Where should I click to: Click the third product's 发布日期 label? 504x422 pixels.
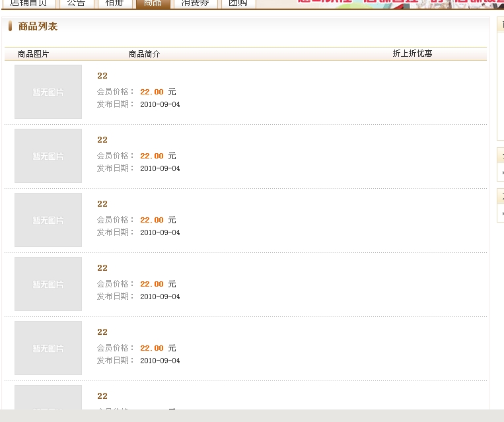(115, 232)
